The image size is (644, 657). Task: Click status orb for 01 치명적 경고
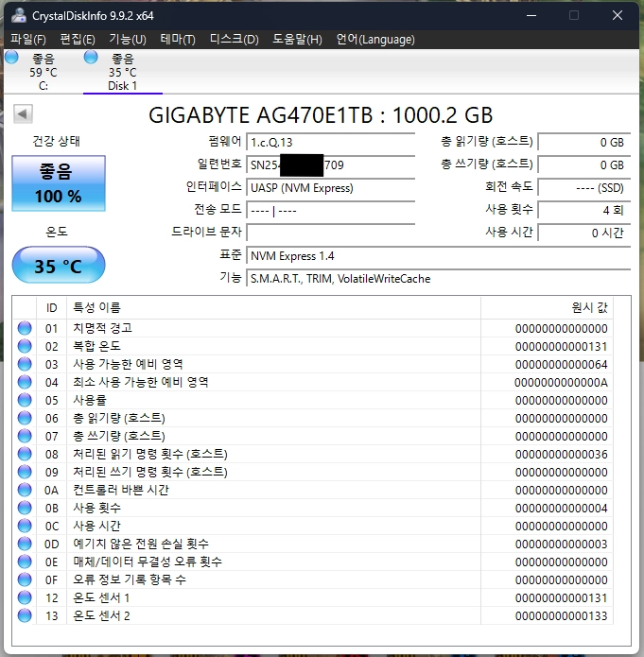click(x=25, y=328)
